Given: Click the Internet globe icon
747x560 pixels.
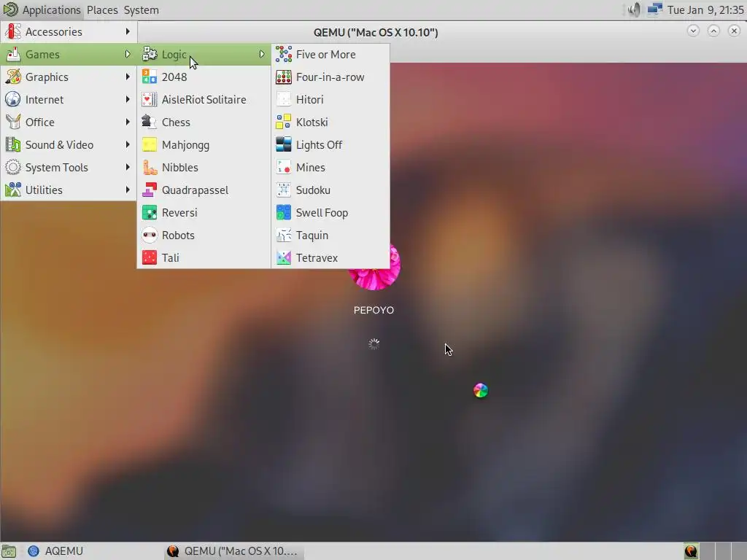Looking at the screenshot, I should tap(13, 99).
